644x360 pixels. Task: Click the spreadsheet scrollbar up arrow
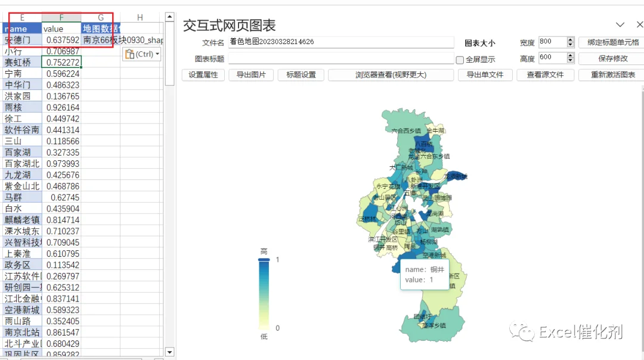[x=169, y=17]
